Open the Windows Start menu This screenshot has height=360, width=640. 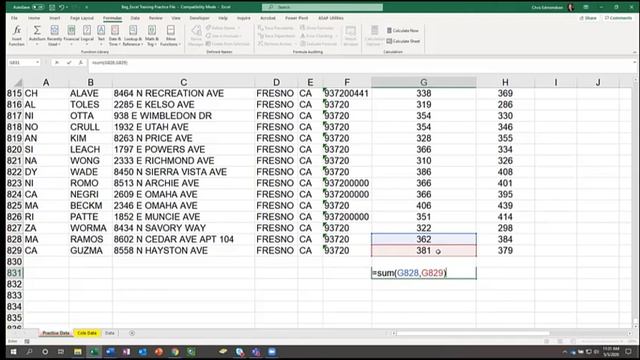[x=13, y=351]
